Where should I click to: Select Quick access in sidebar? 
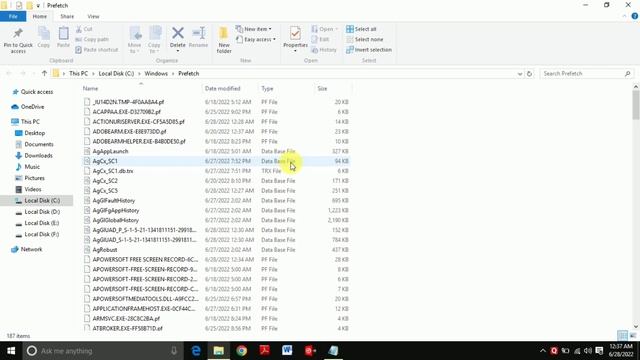pyautogui.click(x=33, y=92)
